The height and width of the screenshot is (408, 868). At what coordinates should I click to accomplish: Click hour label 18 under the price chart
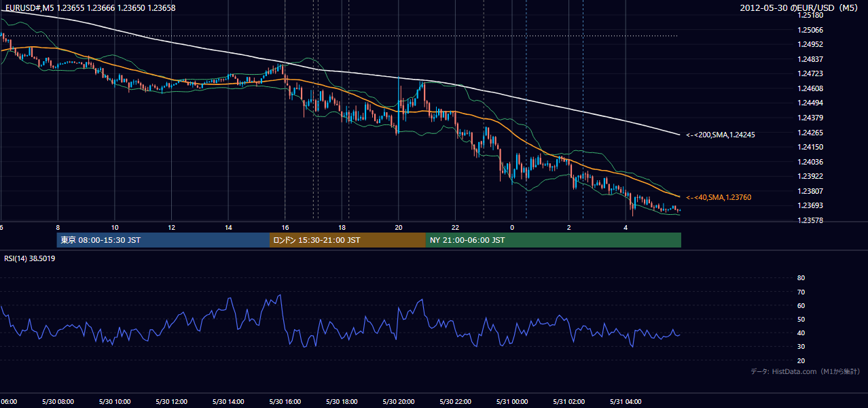click(342, 228)
